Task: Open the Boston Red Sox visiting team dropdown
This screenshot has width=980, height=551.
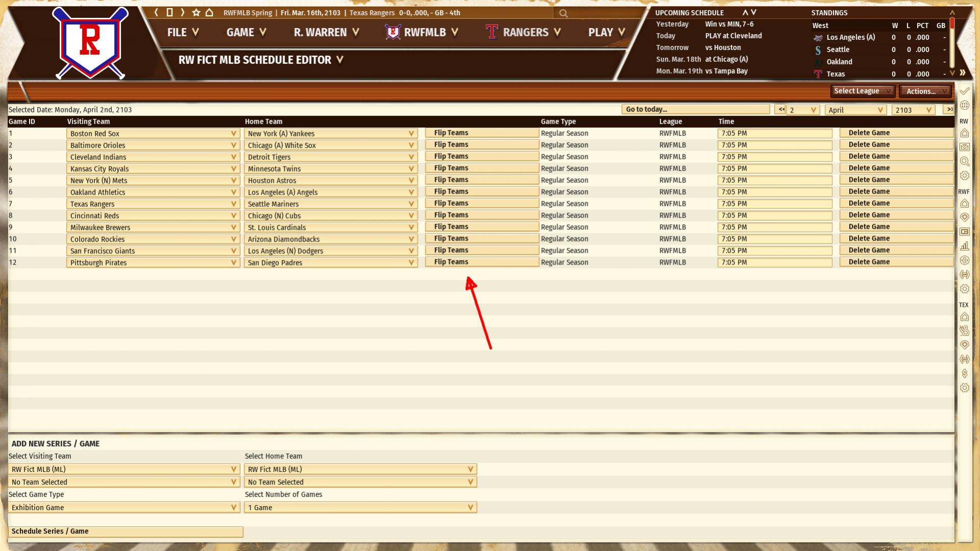Action: point(153,134)
